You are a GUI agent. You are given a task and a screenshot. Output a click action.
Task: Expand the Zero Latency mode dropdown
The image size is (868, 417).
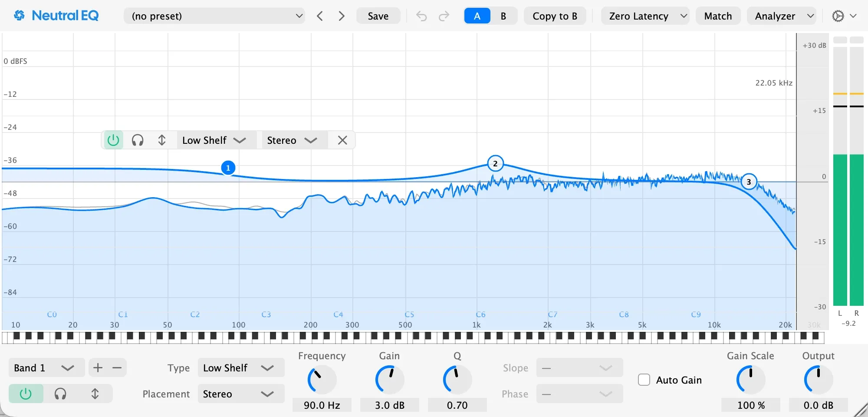pyautogui.click(x=645, y=16)
